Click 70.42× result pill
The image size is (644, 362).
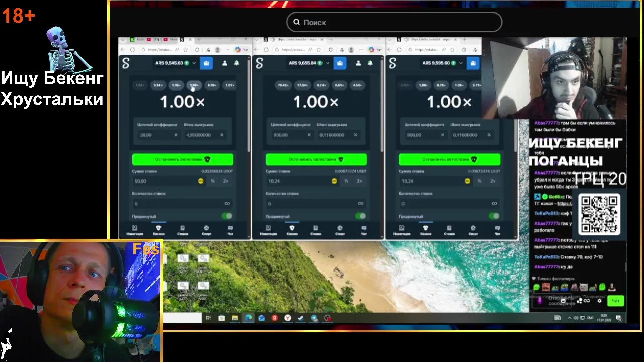tap(283, 85)
